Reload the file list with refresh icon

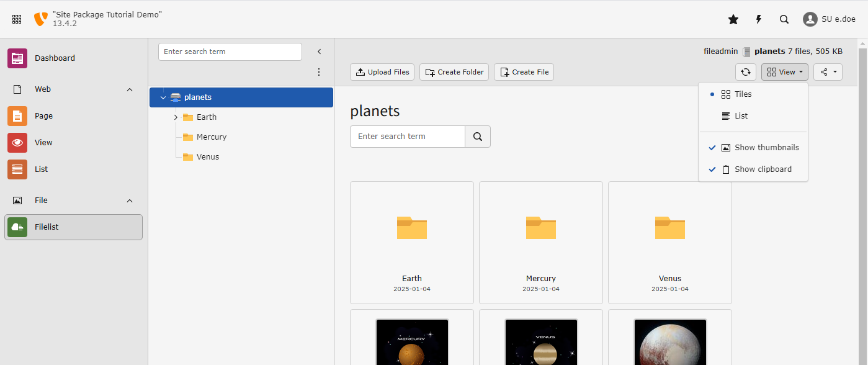[746, 72]
